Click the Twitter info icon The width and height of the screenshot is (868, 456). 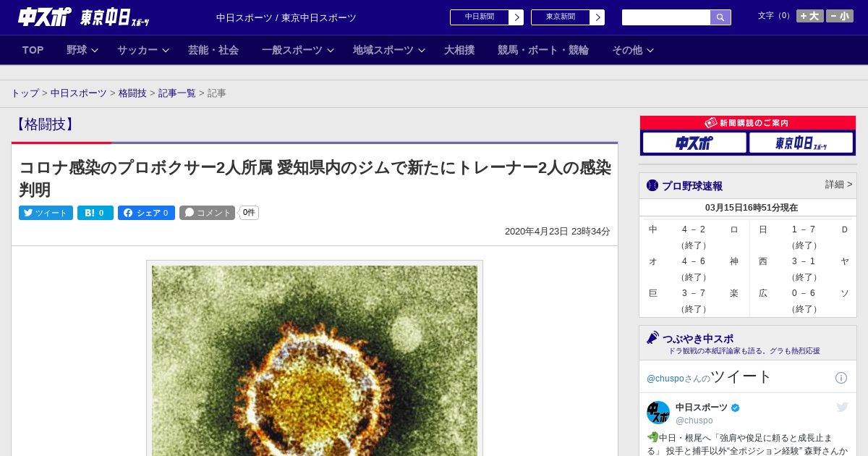coord(841,378)
